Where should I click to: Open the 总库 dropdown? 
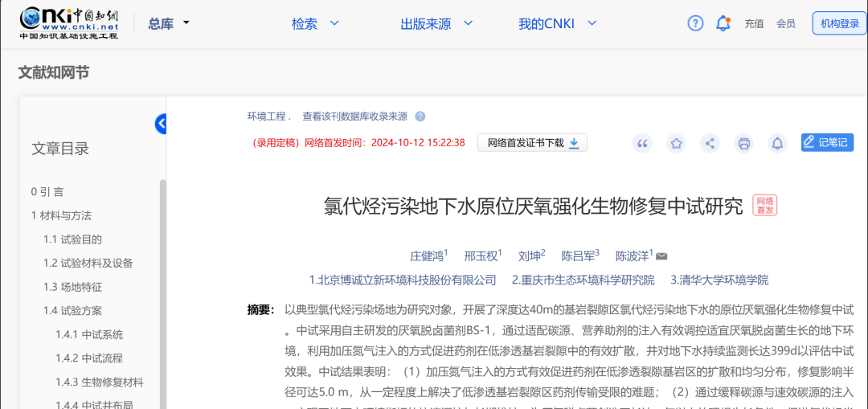tap(168, 23)
